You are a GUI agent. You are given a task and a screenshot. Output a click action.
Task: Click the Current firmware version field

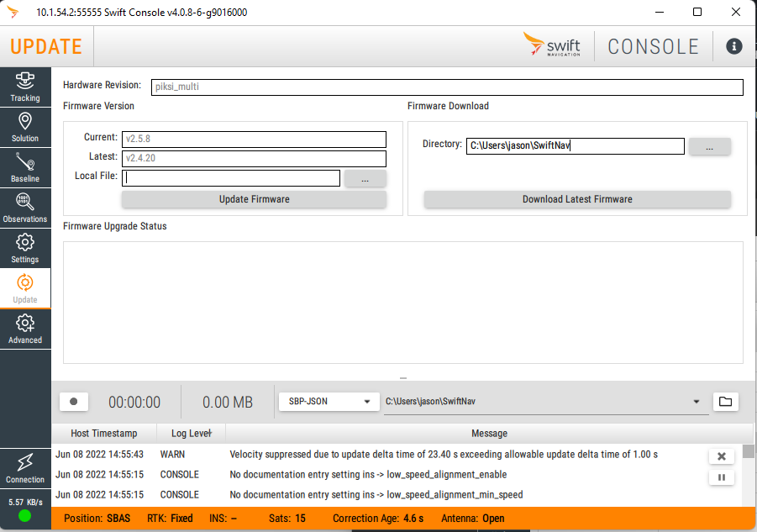pos(254,139)
